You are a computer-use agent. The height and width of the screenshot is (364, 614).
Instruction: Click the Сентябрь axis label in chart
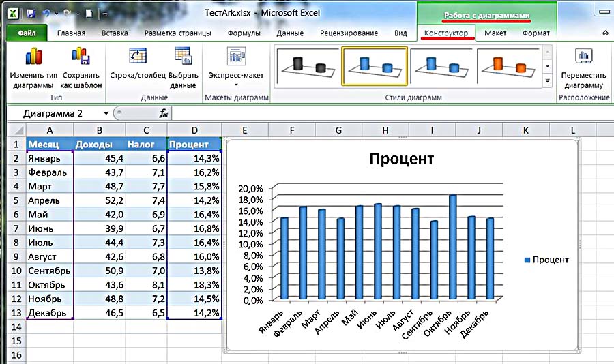417,325
